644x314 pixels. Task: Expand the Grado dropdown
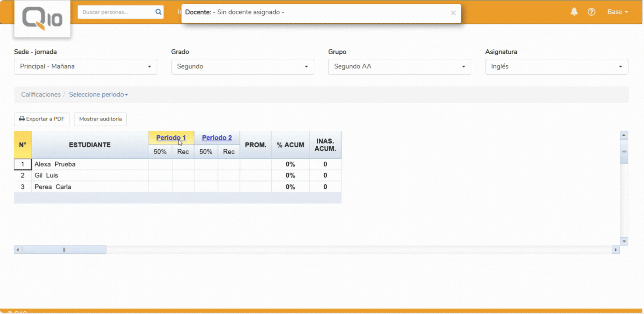click(242, 67)
